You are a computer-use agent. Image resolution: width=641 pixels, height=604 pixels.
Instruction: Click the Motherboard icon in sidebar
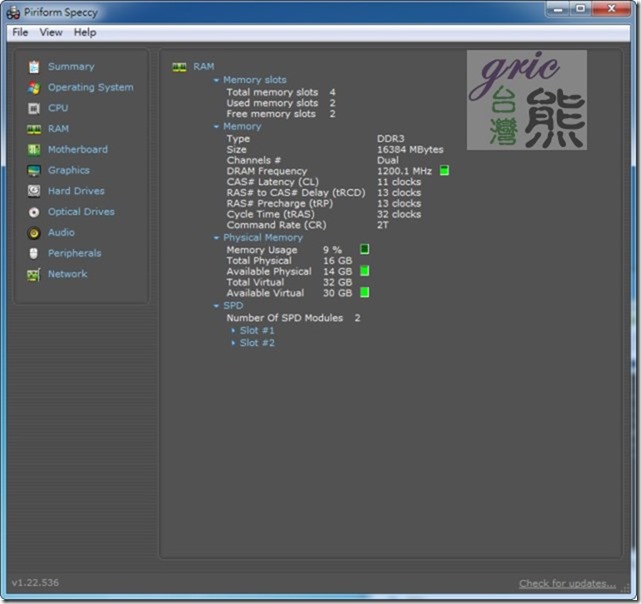click(34, 150)
